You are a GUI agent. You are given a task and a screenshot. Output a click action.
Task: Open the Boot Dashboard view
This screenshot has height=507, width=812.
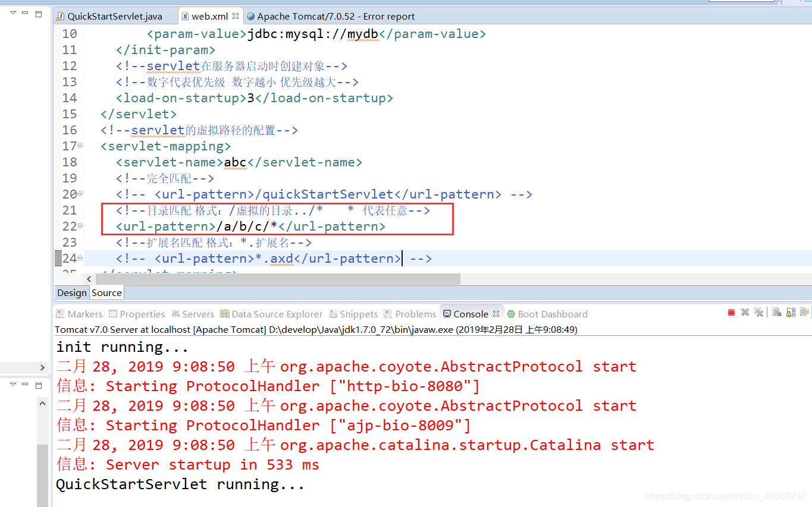click(547, 314)
